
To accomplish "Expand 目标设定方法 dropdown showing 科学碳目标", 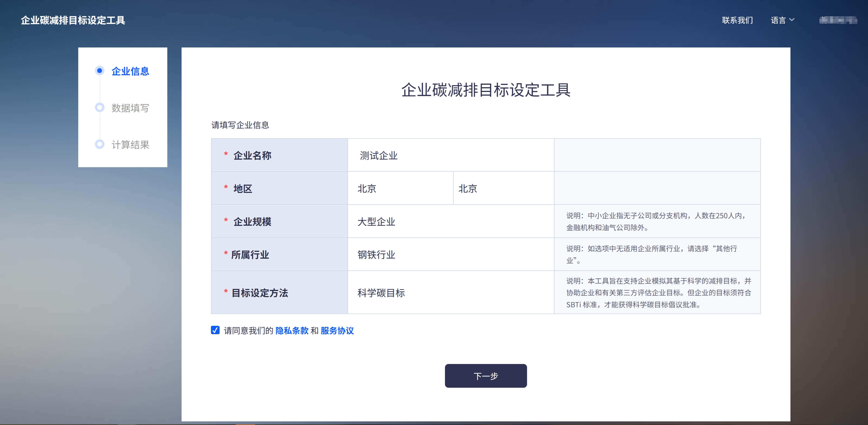I will coord(451,293).
